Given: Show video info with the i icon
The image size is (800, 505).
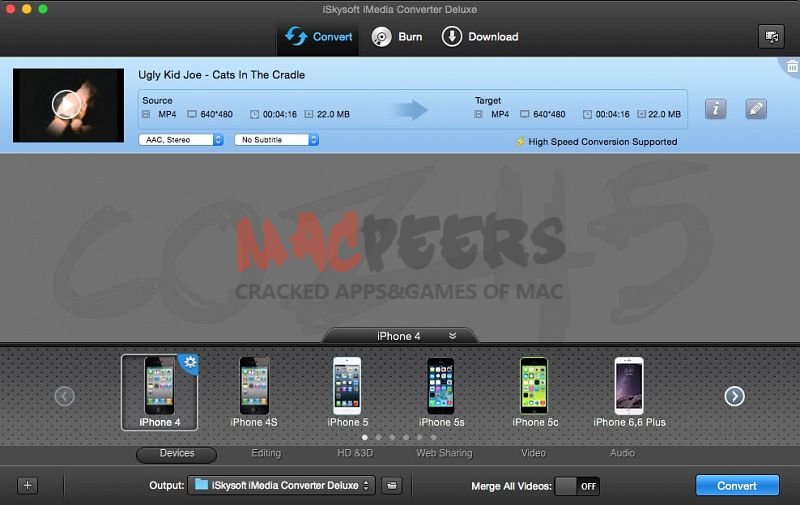Looking at the screenshot, I should 715,109.
